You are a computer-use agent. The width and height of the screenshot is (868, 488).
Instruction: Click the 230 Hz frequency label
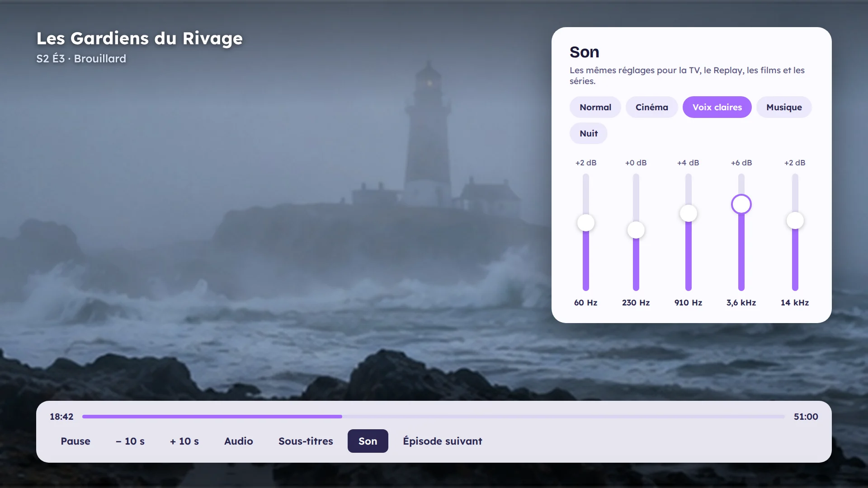[636, 303]
